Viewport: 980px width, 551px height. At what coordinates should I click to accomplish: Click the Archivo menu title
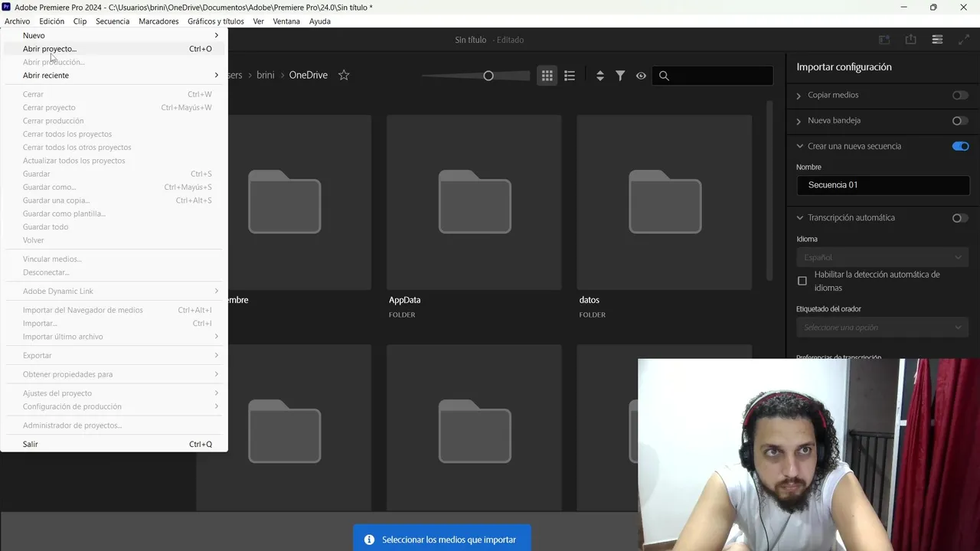click(x=17, y=21)
